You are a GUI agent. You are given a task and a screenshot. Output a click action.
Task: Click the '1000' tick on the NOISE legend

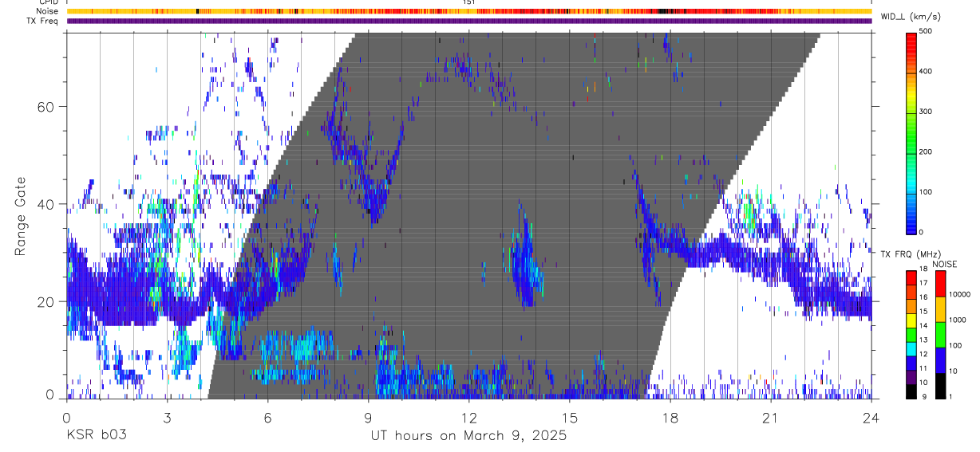click(x=958, y=320)
